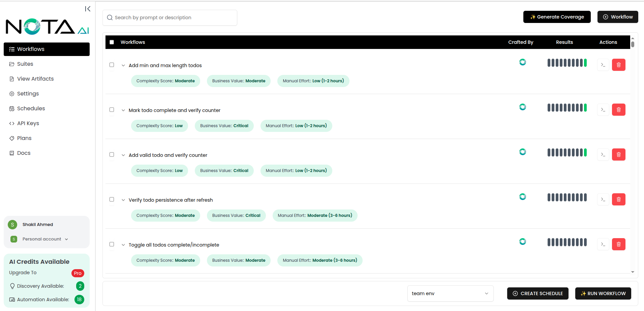Viewport: 644px width, 311px height.
Task: Click the results progress bar for Add valid todo
Action: (567, 152)
